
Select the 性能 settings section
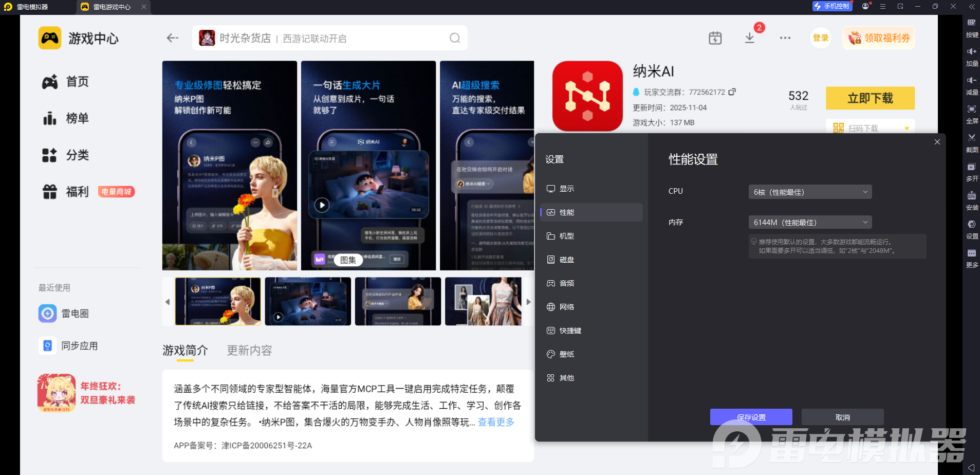coord(591,212)
